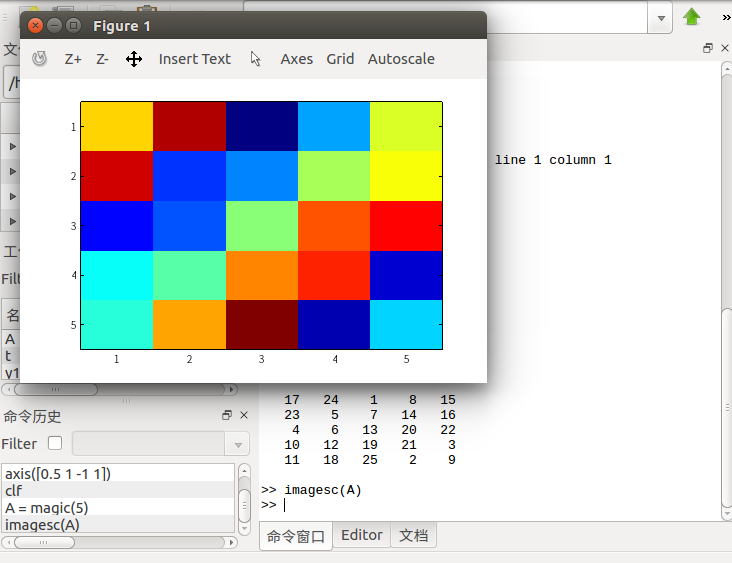Click the yellow cell at row 2 column 5

click(406, 176)
